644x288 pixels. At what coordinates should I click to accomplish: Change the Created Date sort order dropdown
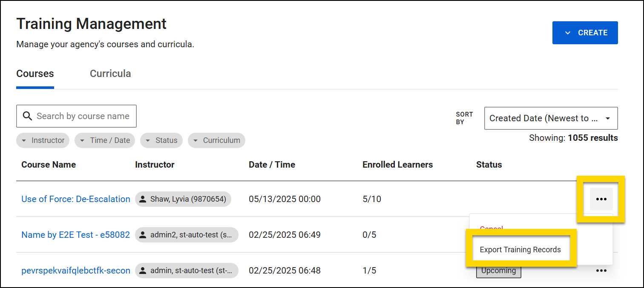tap(551, 118)
